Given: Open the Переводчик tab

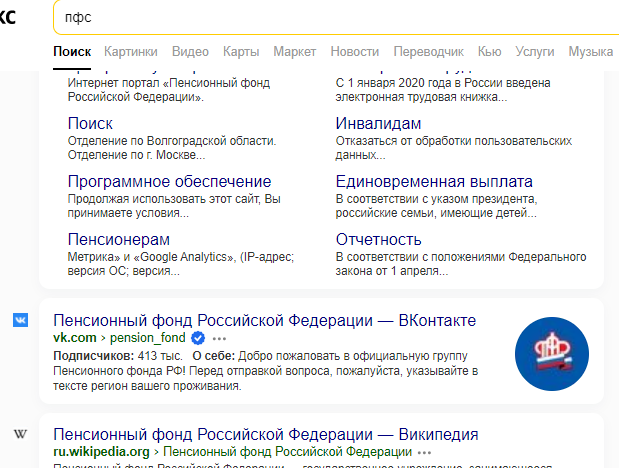Looking at the screenshot, I should click(428, 52).
